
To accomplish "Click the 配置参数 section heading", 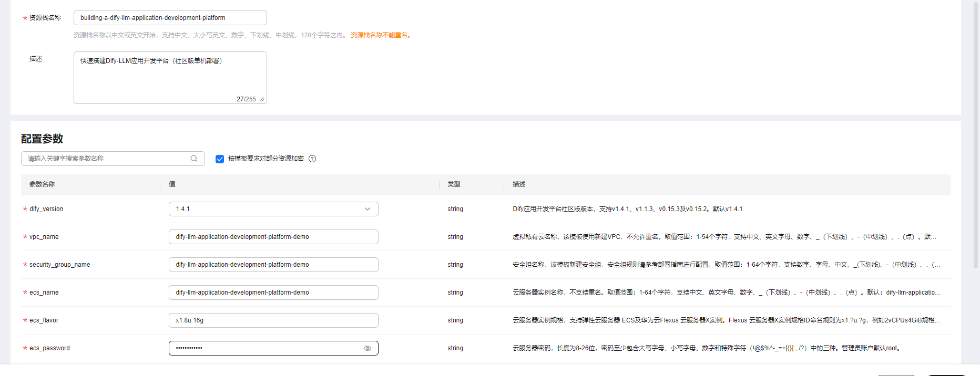I will (42, 139).
